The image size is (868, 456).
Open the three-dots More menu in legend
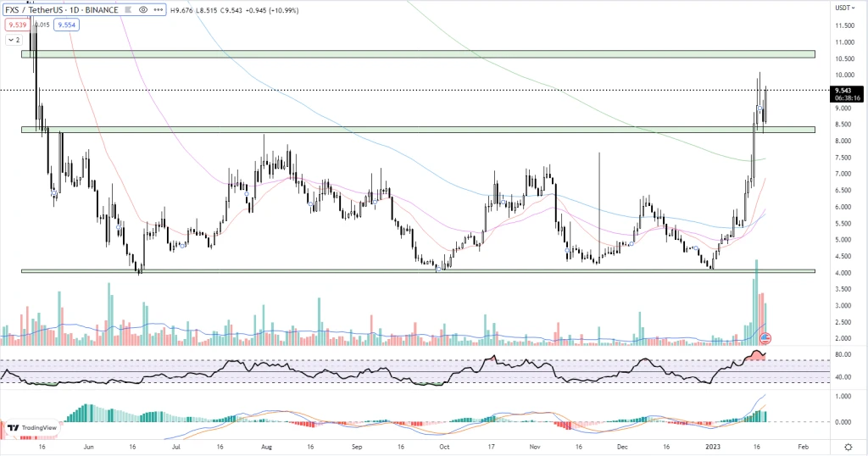click(x=159, y=10)
